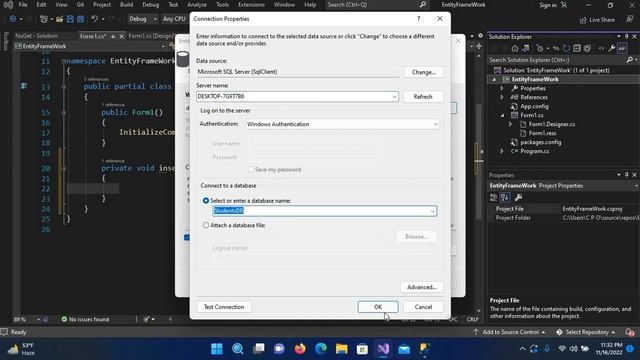Image resolution: width=640 pixels, height=360 pixels.
Task: Click Mail app icon in taskbar
Action: pos(404,349)
